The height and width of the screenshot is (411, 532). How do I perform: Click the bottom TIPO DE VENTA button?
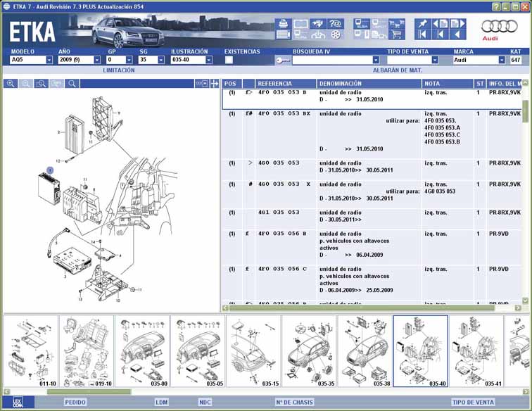coord(473,402)
